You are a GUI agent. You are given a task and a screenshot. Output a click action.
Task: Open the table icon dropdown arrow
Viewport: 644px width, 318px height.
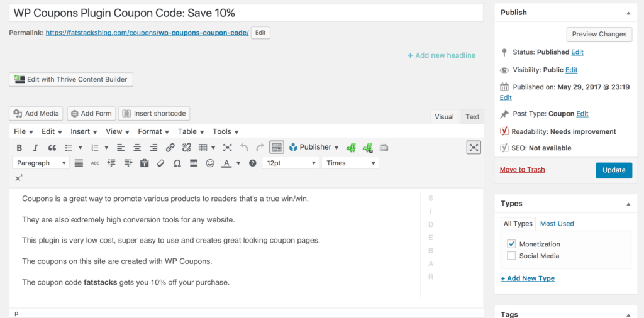[x=213, y=148]
